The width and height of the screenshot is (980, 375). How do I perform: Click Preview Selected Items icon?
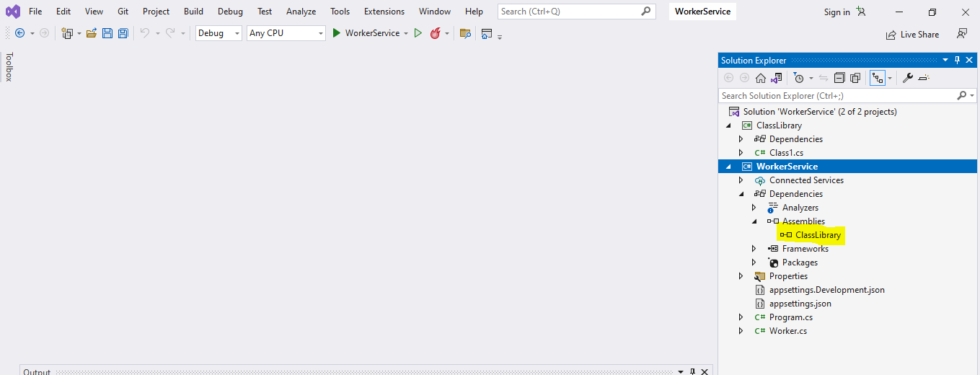pos(924,78)
